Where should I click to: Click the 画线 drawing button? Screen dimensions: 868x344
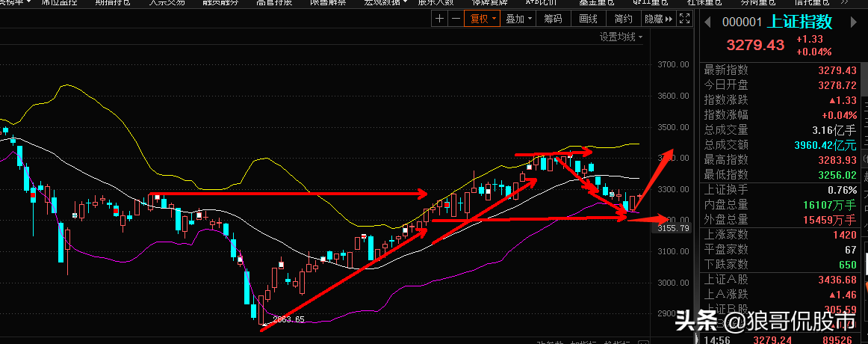[x=588, y=19]
